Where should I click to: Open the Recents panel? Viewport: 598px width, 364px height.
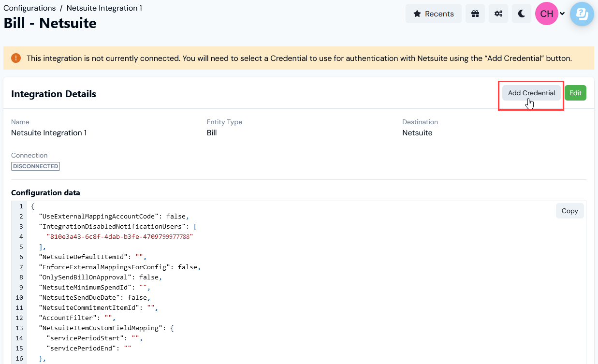(x=433, y=14)
